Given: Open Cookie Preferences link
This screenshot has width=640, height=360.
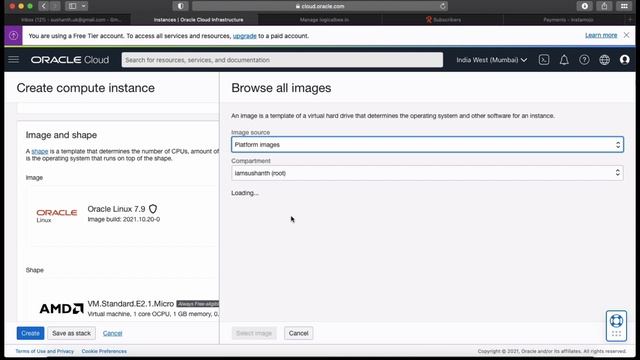Looking at the screenshot, I should (x=104, y=351).
